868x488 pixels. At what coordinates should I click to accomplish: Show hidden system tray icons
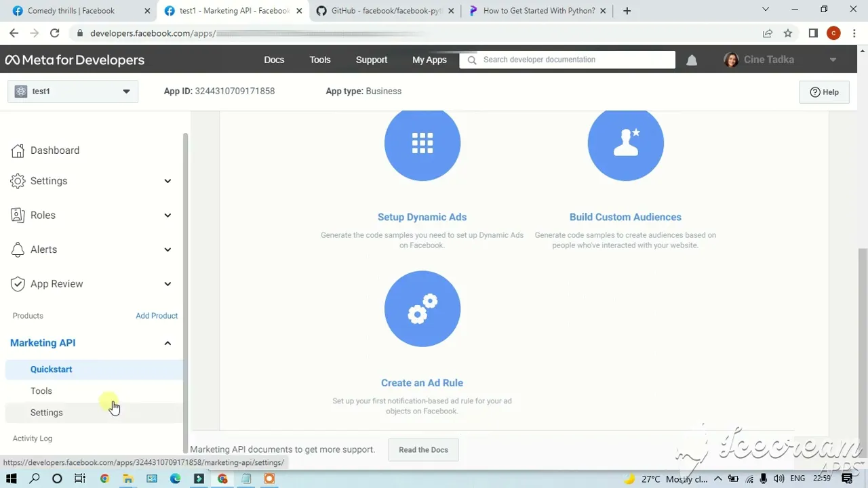point(717,479)
